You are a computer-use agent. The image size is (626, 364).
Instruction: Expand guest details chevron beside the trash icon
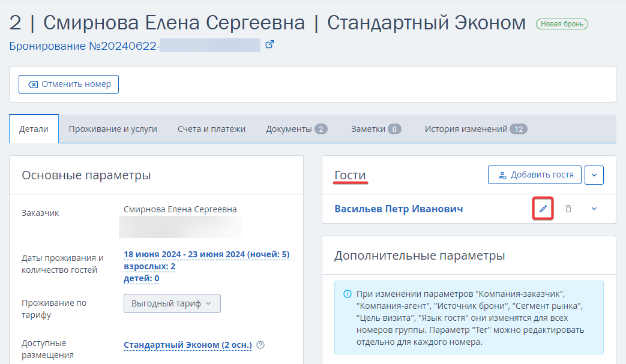coord(594,209)
